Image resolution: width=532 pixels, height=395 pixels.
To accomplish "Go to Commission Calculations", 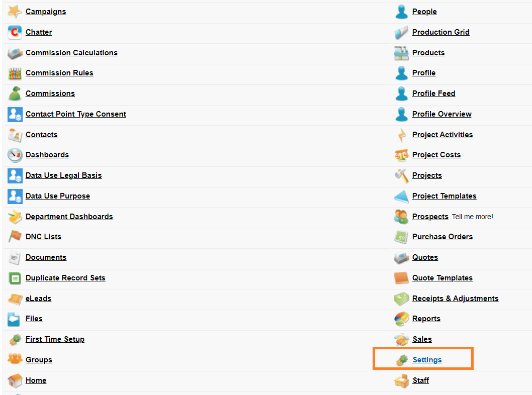I will click(71, 53).
